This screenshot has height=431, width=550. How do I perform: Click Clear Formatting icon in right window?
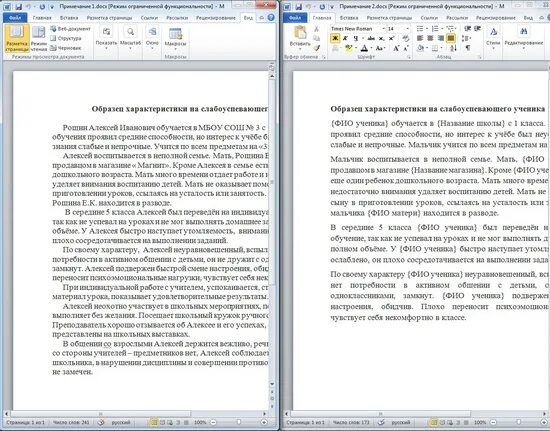click(406, 38)
